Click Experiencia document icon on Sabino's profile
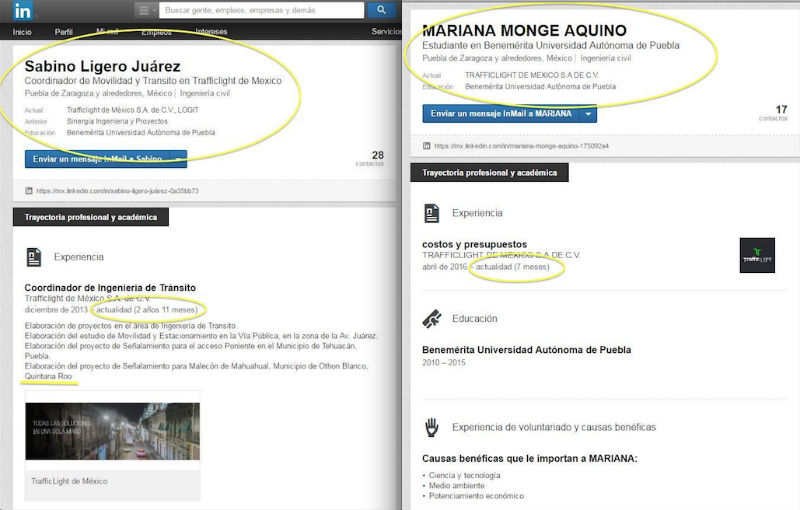 [34, 257]
